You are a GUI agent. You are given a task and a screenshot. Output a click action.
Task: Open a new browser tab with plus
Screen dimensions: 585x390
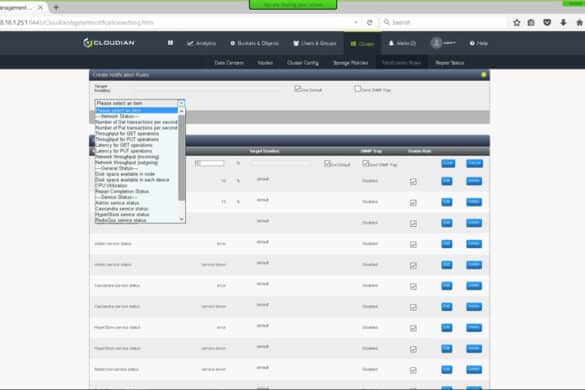tap(56, 7)
